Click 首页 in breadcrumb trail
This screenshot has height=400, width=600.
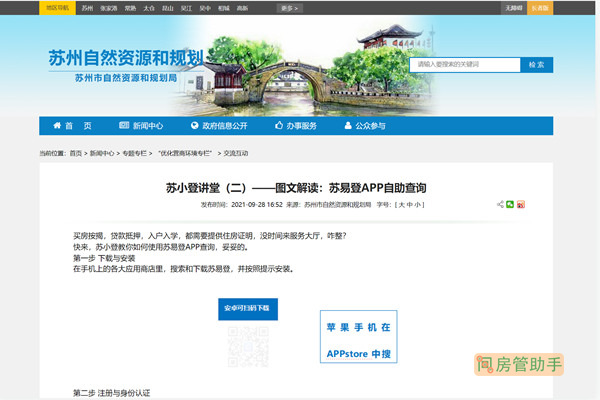(x=76, y=153)
